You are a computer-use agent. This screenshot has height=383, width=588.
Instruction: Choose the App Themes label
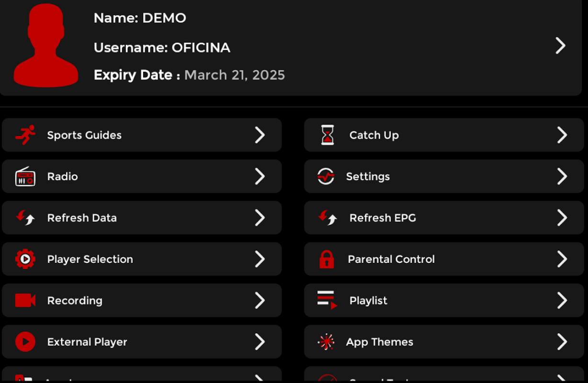[x=379, y=342]
